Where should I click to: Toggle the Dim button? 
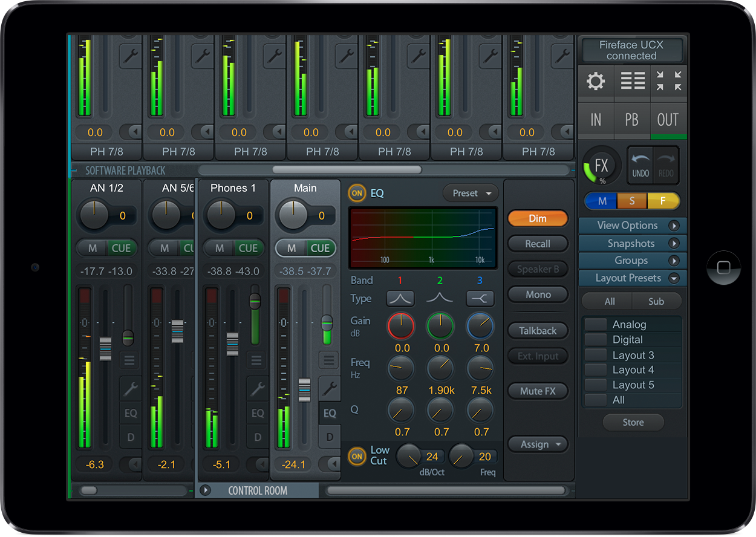pyautogui.click(x=538, y=218)
